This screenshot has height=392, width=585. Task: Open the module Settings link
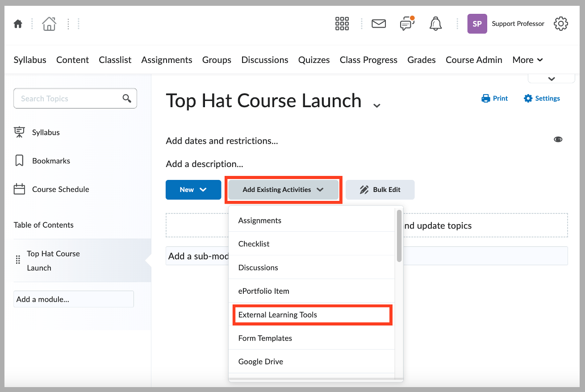tap(542, 98)
